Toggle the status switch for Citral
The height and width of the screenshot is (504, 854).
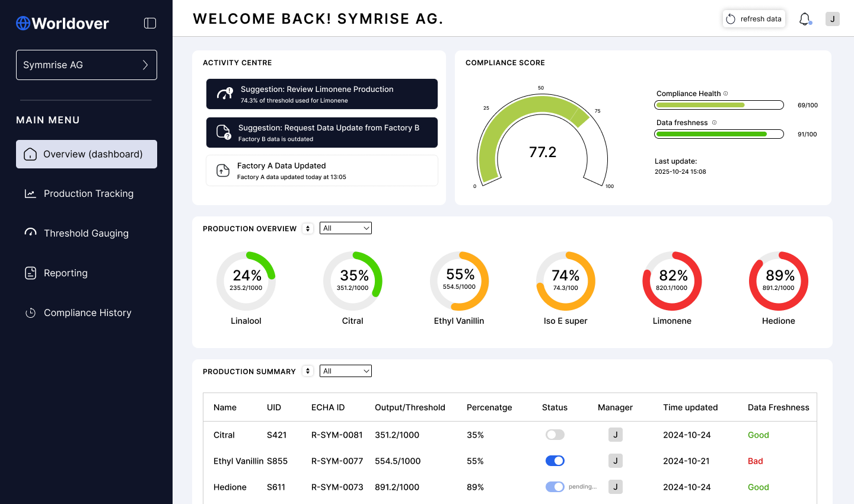555,435
